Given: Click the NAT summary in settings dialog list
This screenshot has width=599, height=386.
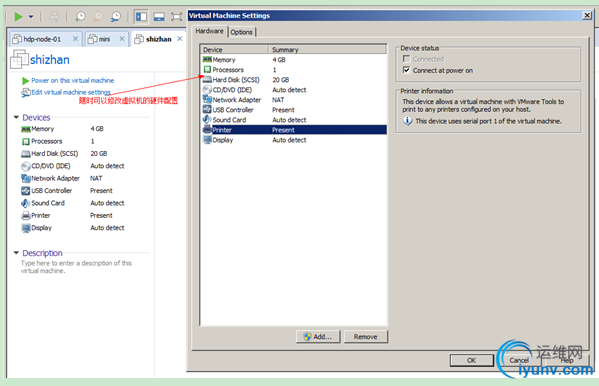Looking at the screenshot, I should pos(278,100).
